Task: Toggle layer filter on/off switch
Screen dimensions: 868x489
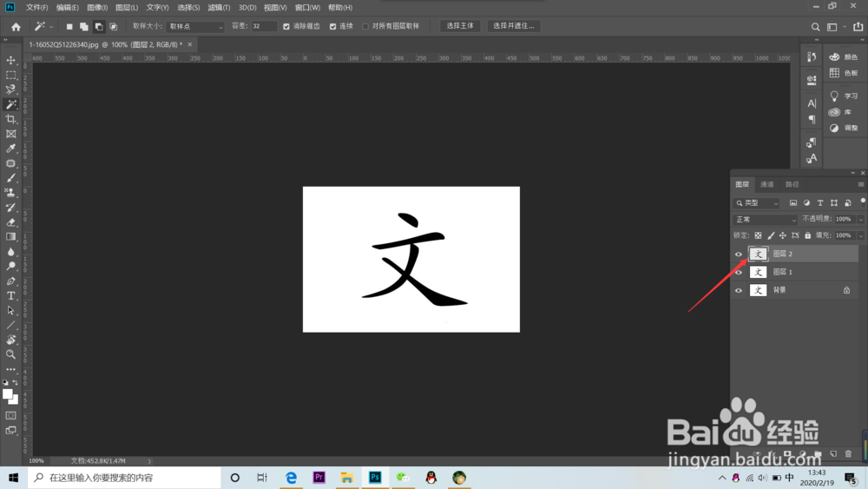Action: tap(863, 202)
